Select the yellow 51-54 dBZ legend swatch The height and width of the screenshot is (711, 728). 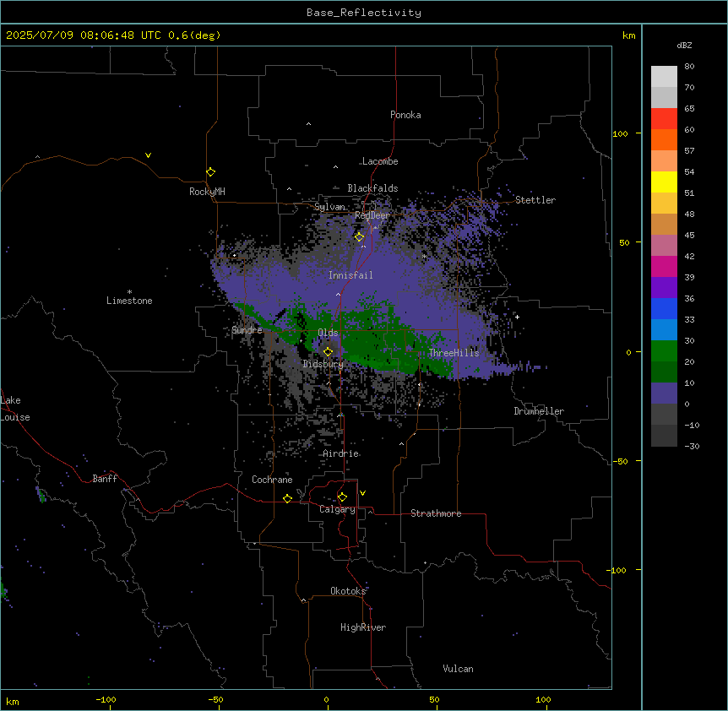pos(664,182)
